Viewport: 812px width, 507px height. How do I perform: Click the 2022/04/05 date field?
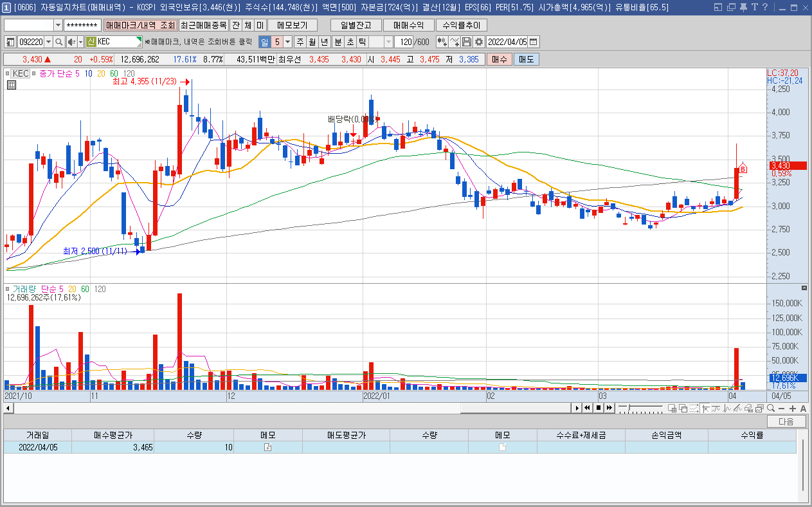coord(507,42)
